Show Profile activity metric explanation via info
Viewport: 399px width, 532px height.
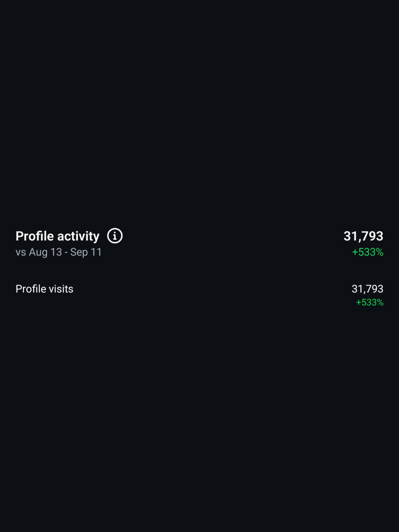(x=115, y=236)
